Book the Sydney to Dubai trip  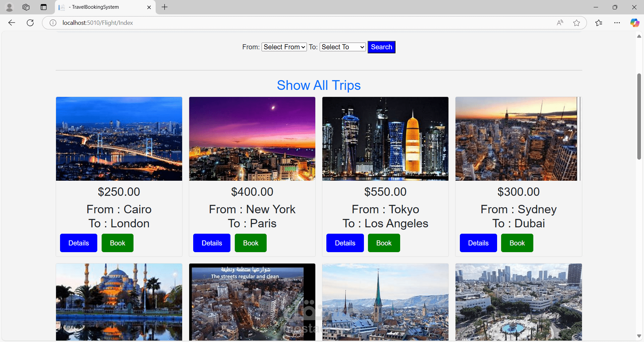(517, 243)
